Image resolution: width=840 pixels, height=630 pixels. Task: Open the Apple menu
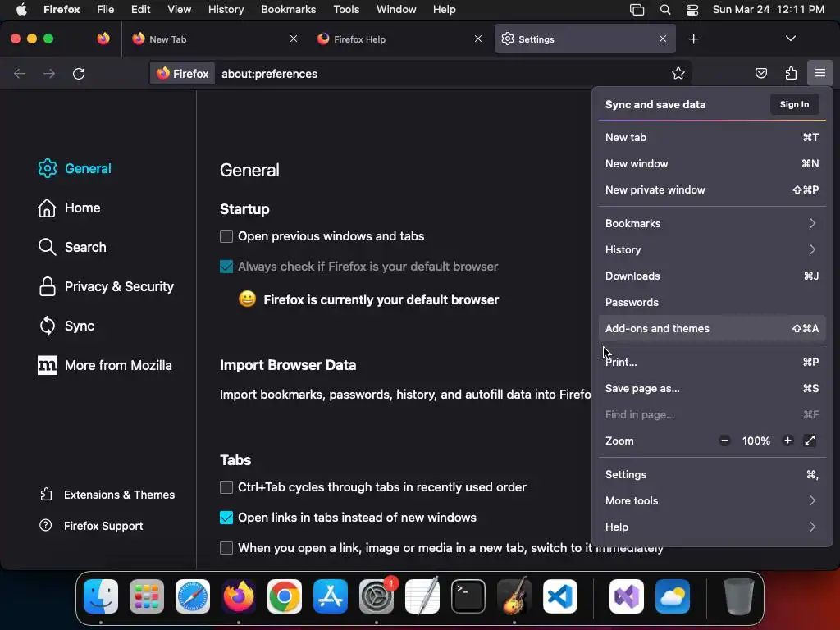[21, 10]
